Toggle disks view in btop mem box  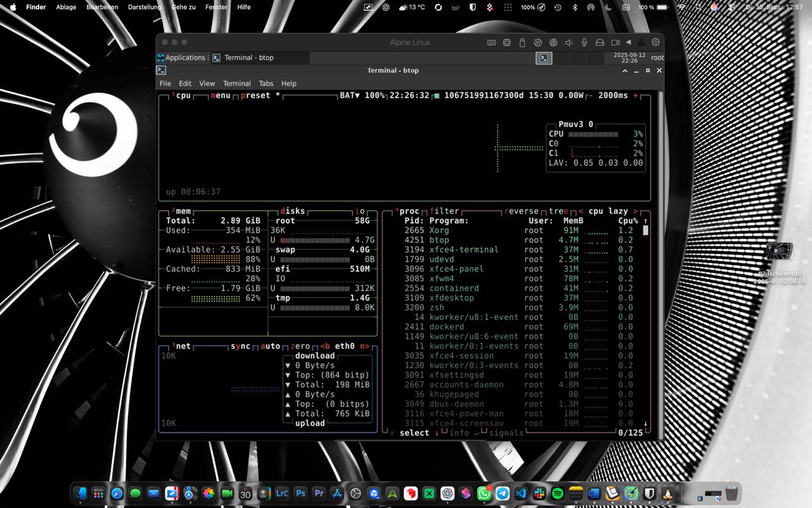[x=292, y=211]
